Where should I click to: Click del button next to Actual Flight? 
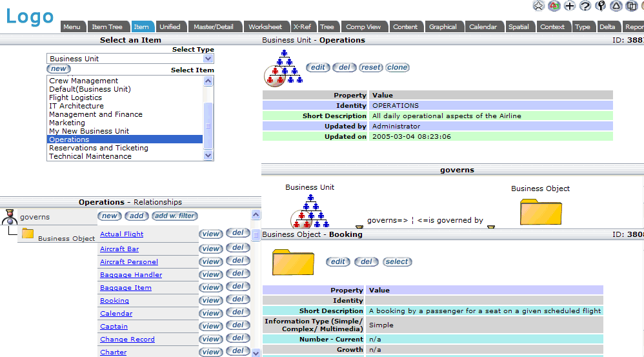pos(237,233)
